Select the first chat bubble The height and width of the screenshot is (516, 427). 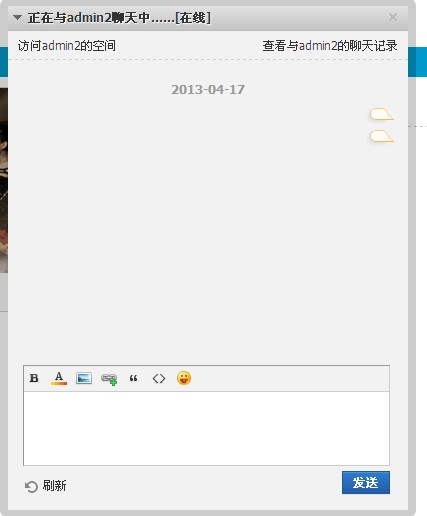point(382,114)
